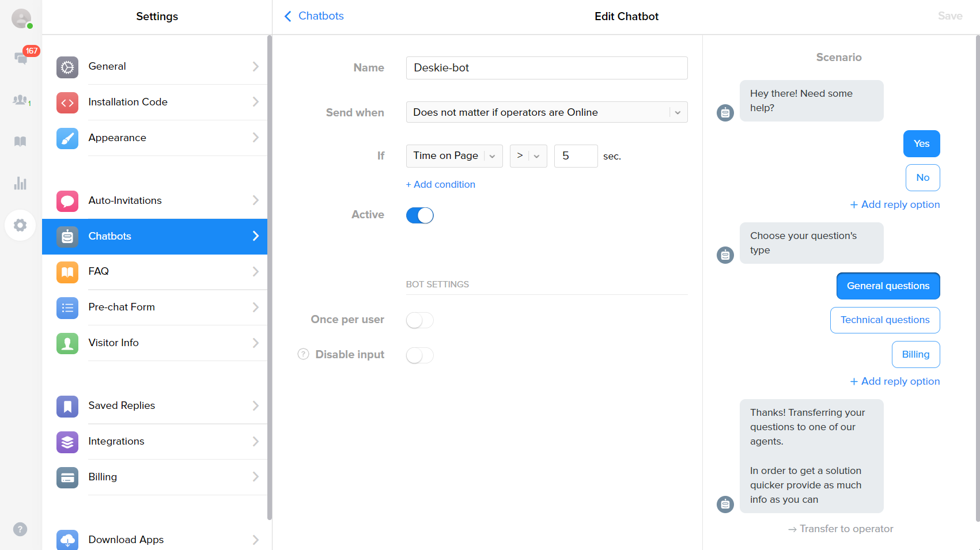Click the Integrations layers icon
Screen dimensions: 980x550
pos(67,442)
